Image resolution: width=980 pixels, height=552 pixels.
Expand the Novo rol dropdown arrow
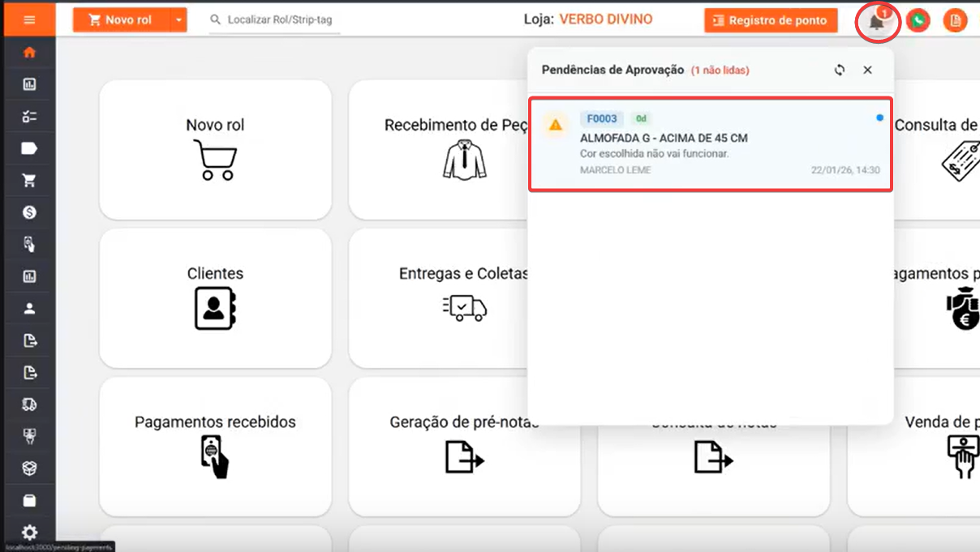[x=178, y=20]
